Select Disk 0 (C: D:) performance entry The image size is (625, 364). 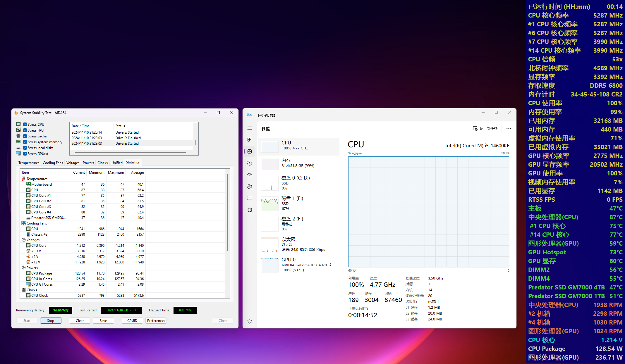tap(298, 183)
